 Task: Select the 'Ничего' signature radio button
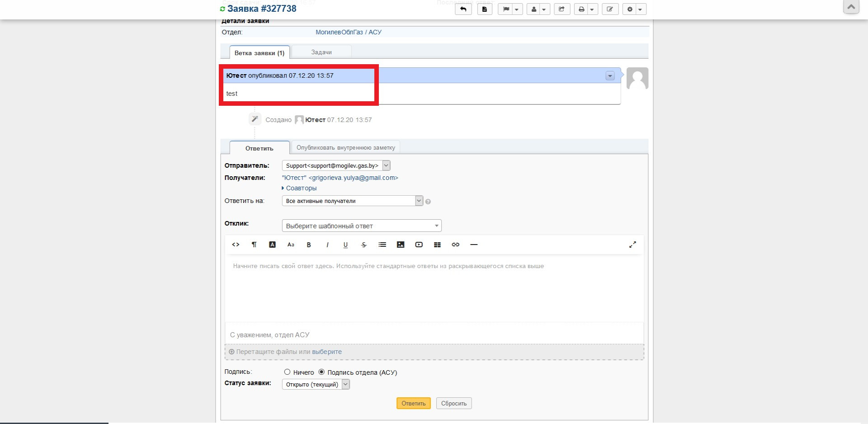click(287, 372)
